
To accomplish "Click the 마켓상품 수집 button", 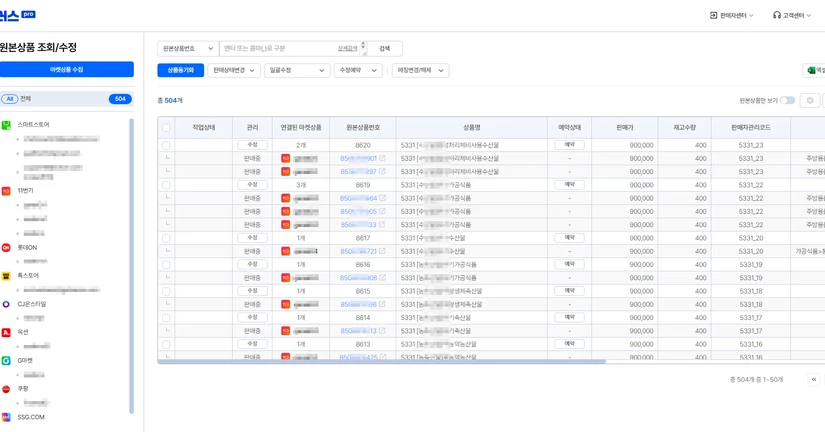I will pyautogui.click(x=67, y=69).
